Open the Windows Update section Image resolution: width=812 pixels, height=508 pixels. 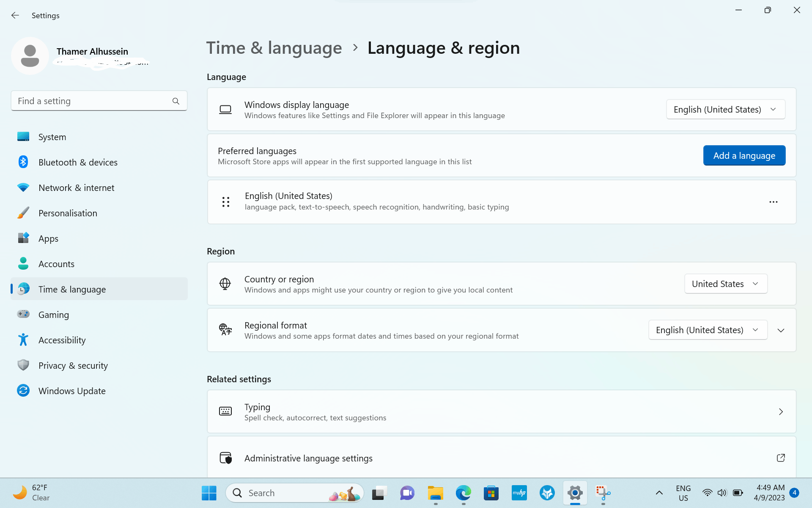[x=72, y=391]
